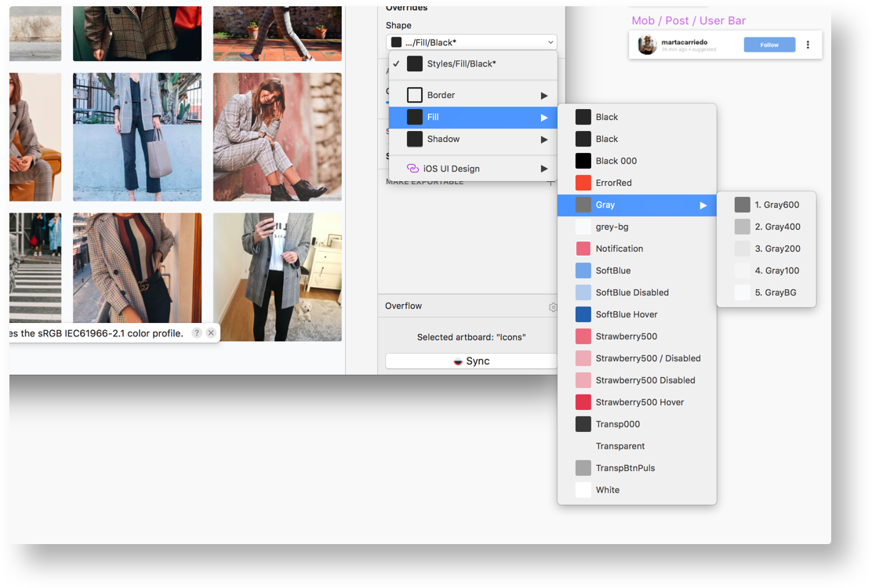
Task: Click the Follow button
Action: tap(769, 45)
